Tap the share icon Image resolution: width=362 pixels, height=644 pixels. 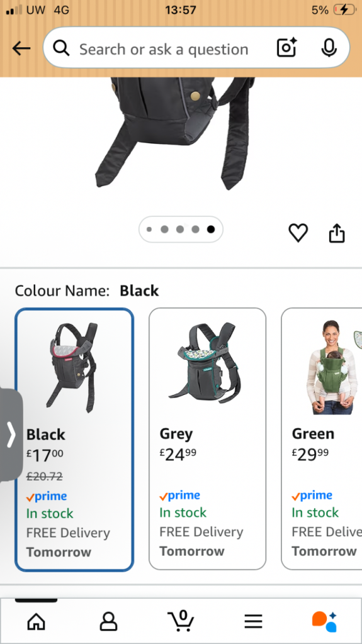pos(337,233)
